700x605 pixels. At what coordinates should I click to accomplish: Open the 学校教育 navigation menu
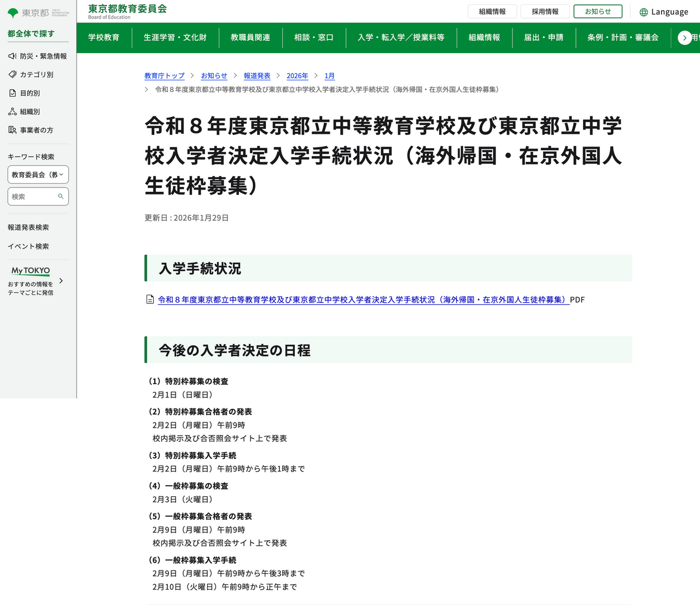point(104,38)
